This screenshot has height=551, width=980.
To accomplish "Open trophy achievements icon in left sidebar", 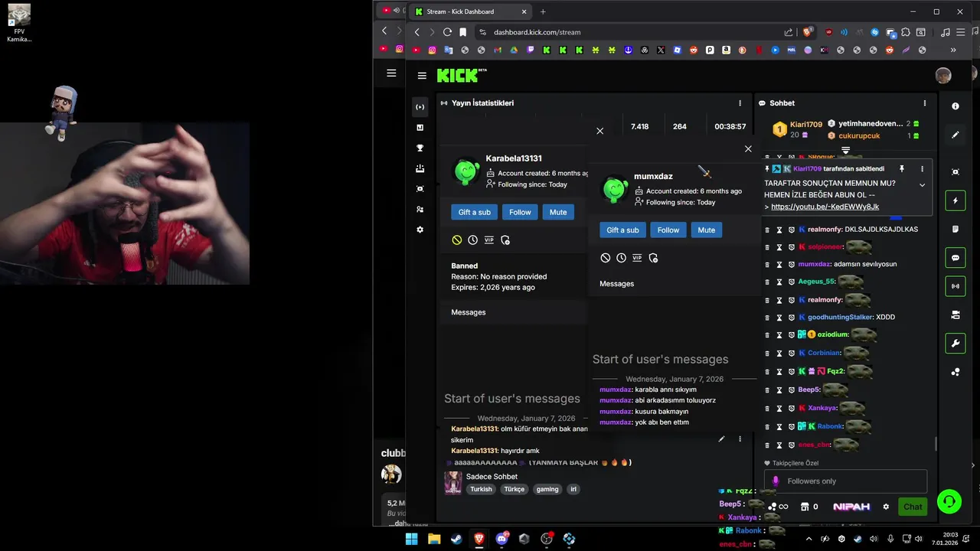I will point(420,148).
